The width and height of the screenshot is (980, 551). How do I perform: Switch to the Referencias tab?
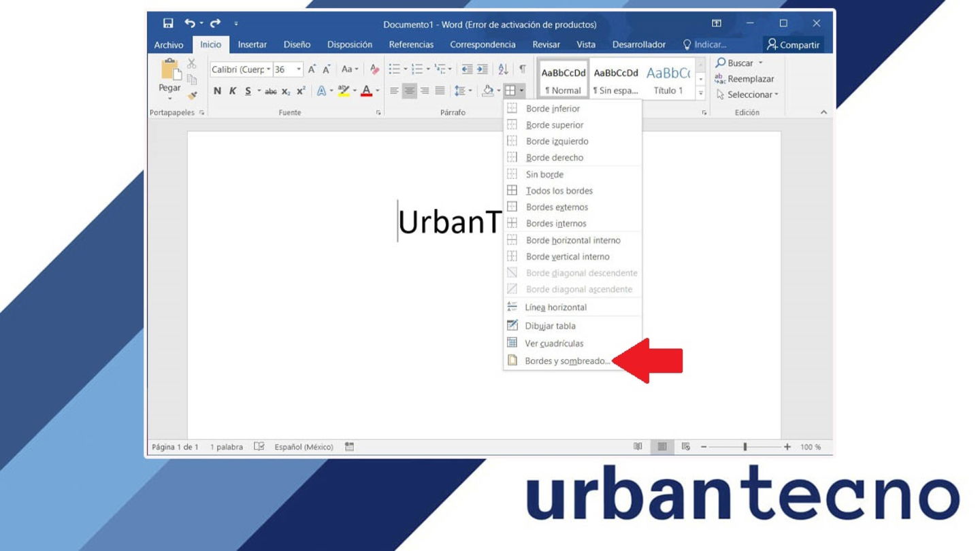tap(411, 45)
